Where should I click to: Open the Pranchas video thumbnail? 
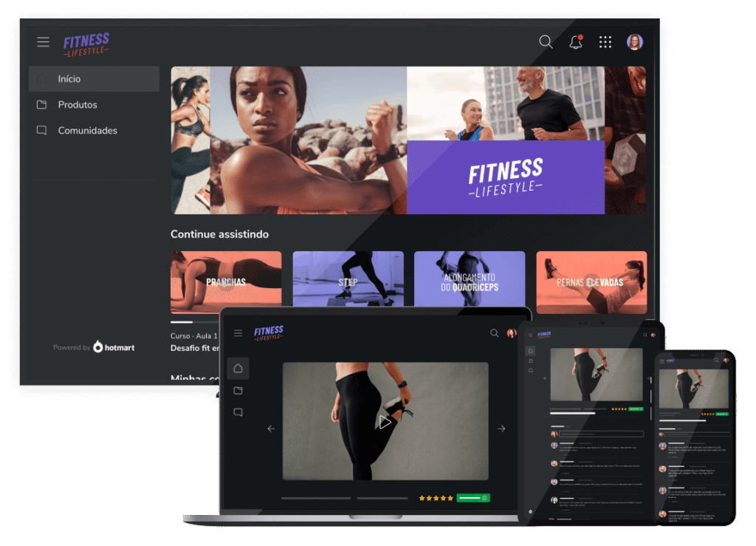[x=226, y=281]
